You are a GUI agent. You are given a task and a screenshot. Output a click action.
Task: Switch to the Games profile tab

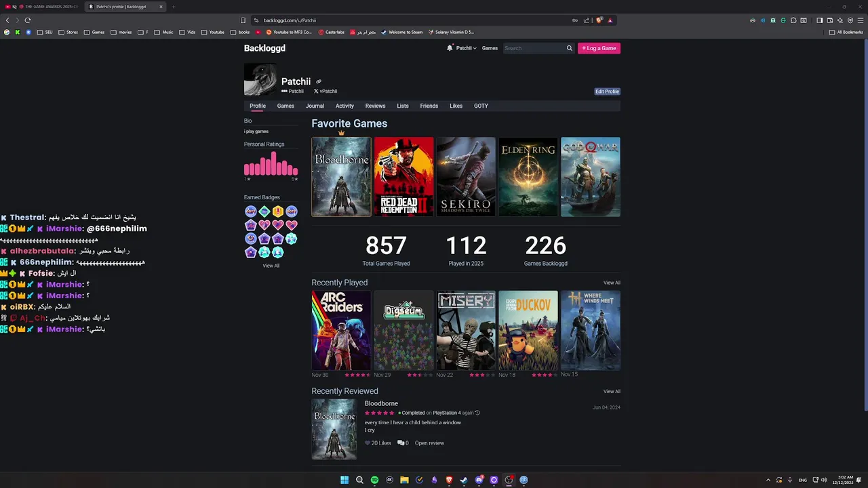coord(285,106)
